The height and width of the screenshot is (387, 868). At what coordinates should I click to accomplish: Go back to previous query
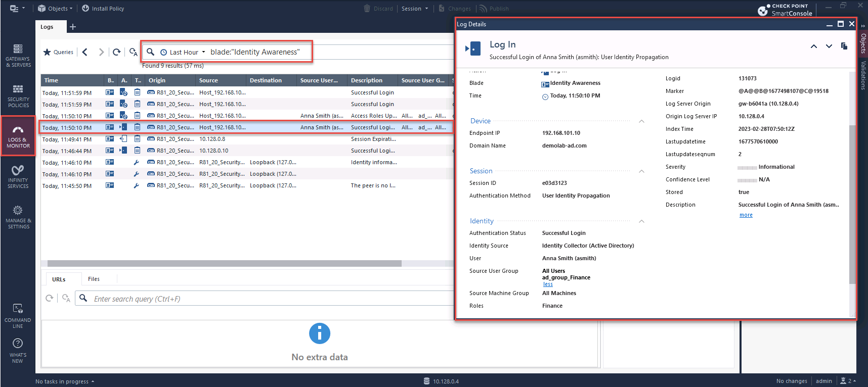[85, 52]
